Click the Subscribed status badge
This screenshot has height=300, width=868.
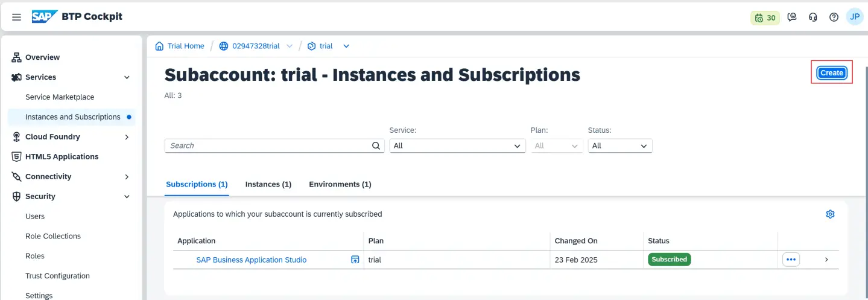tap(669, 260)
